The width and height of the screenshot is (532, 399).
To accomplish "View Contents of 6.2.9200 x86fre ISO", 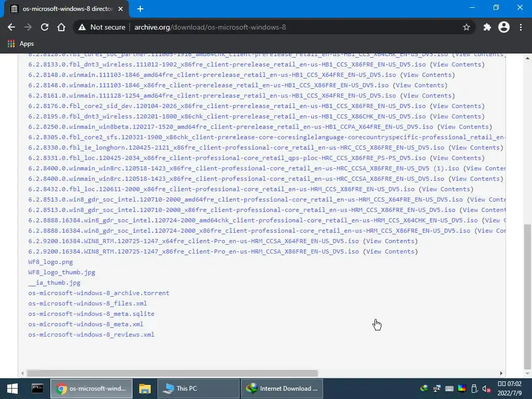I will [x=391, y=251].
